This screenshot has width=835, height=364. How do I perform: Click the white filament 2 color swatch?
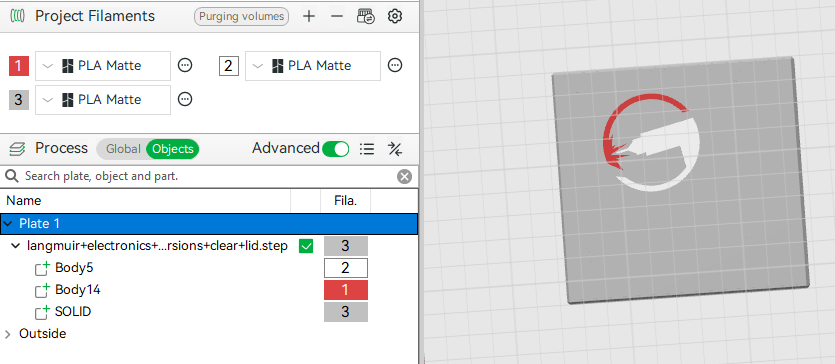228,66
